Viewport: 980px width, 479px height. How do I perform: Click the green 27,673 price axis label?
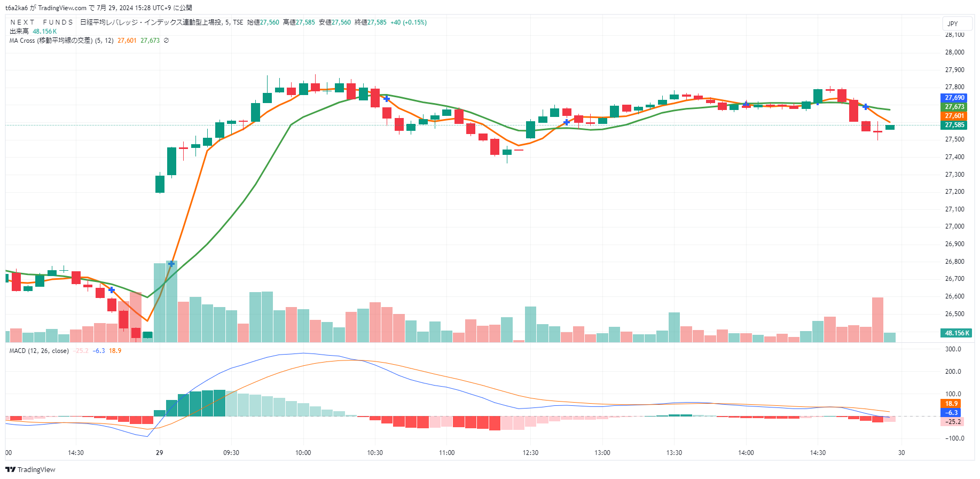(x=954, y=107)
